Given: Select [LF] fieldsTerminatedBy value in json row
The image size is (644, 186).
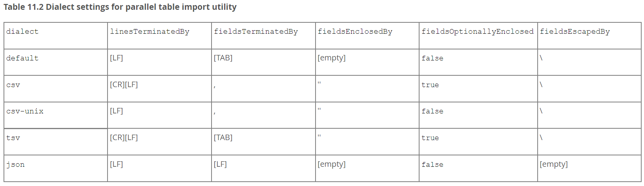Looking at the screenshot, I should point(220,164).
